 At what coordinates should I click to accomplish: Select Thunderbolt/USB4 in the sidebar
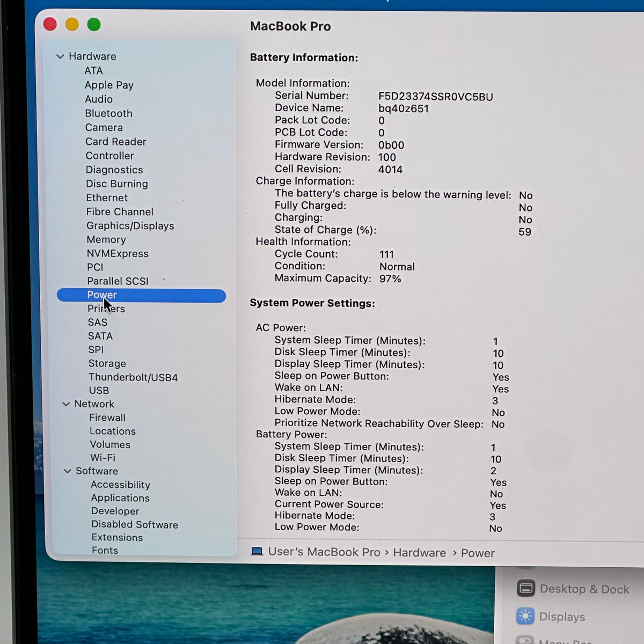[x=133, y=377]
